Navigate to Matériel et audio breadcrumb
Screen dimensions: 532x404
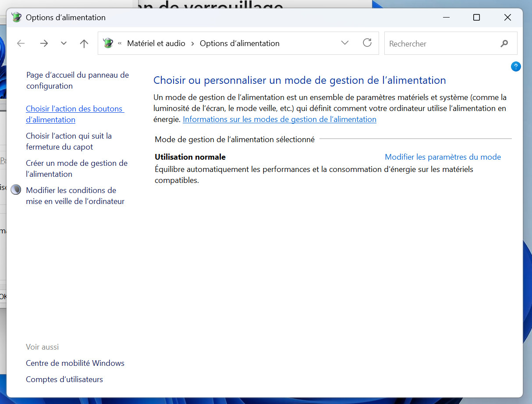[x=156, y=43]
